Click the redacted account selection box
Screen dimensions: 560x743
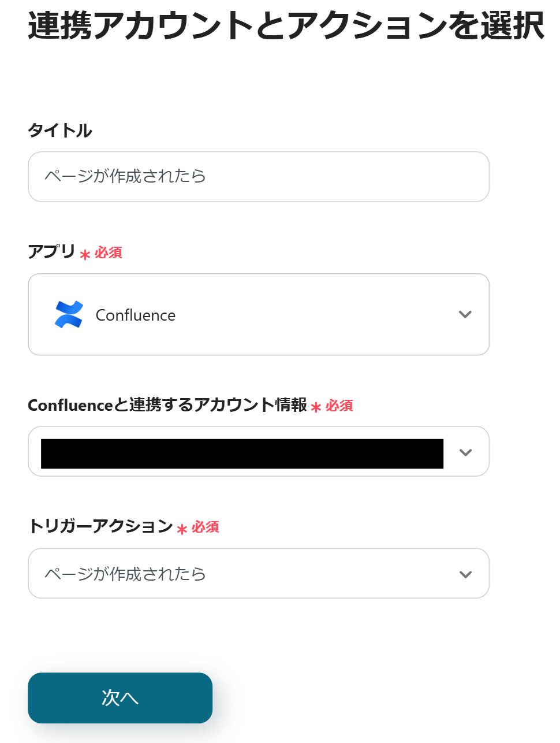click(x=242, y=454)
